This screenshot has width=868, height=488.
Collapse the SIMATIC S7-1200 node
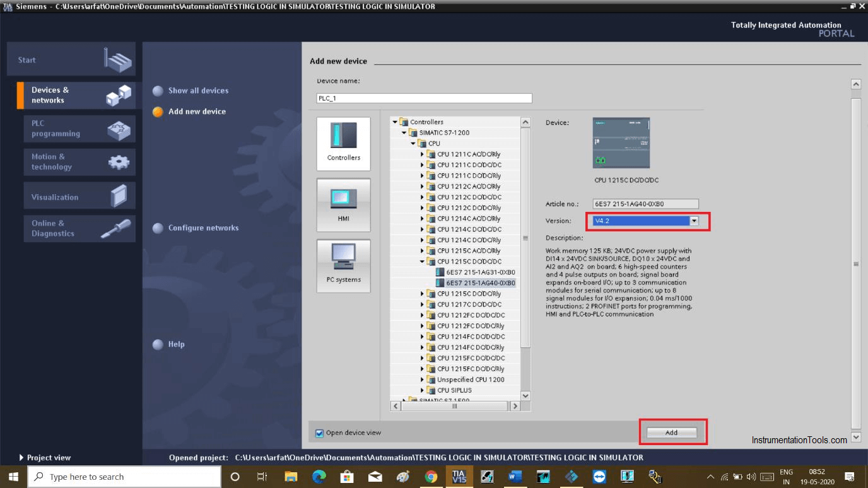(x=404, y=133)
